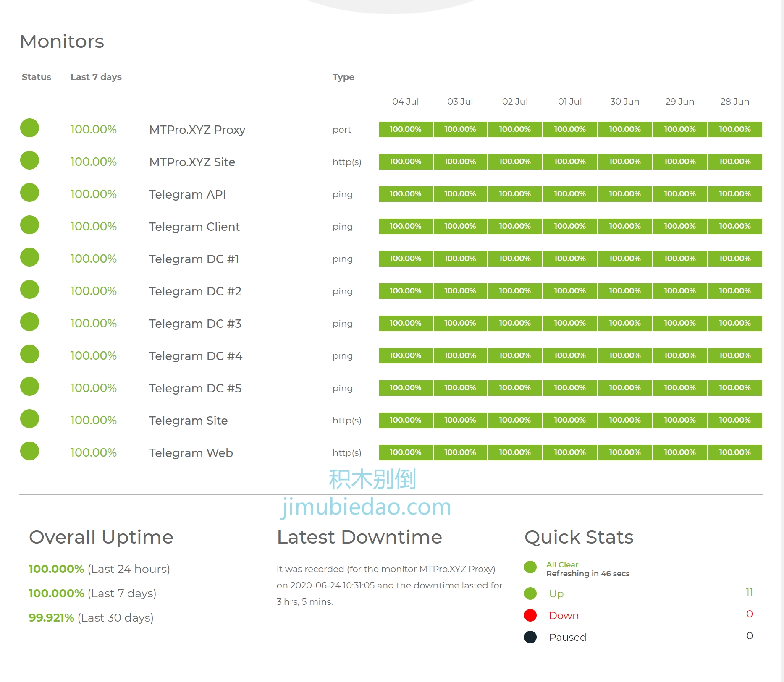Click the 01 Jul date header
This screenshot has width=784, height=682.
[570, 102]
